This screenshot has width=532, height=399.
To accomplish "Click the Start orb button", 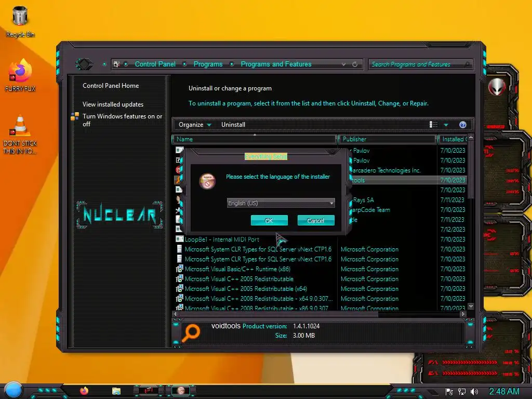I will 14,390.
